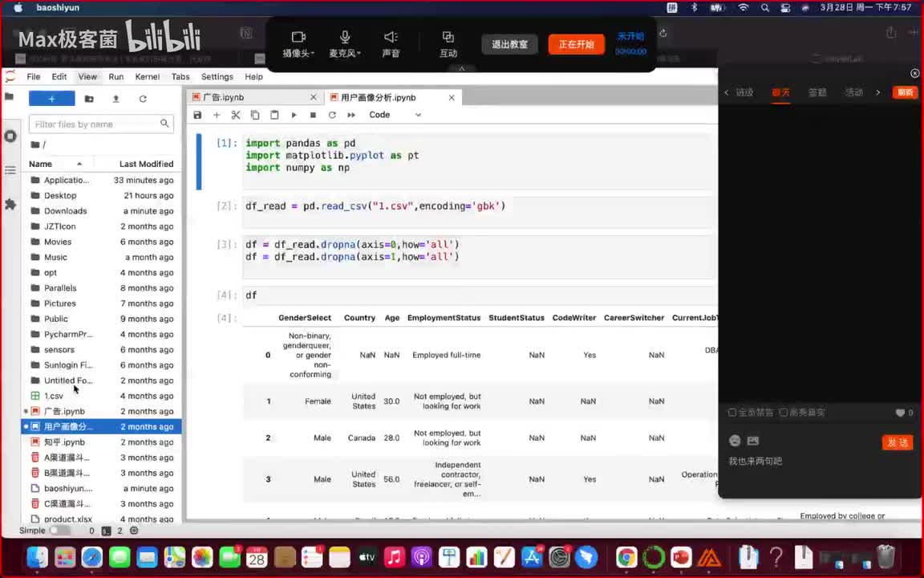This screenshot has height=578, width=924.
Task: Create a new folder in the file browser
Action: pos(89,99)
